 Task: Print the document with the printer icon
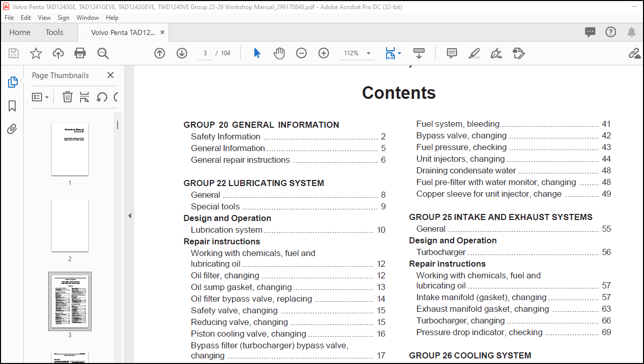(80, 53)
